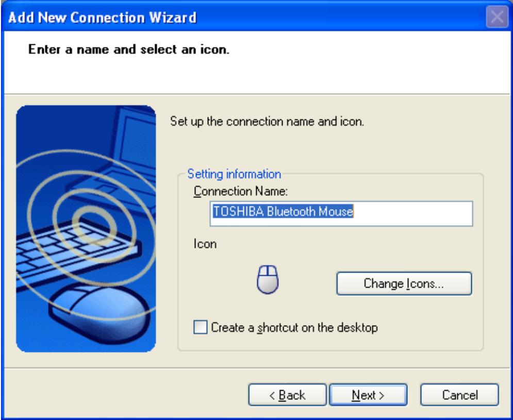
Task: Click the 'Enter a name and select an icon.' heading
Action: (x=129, y=49)
